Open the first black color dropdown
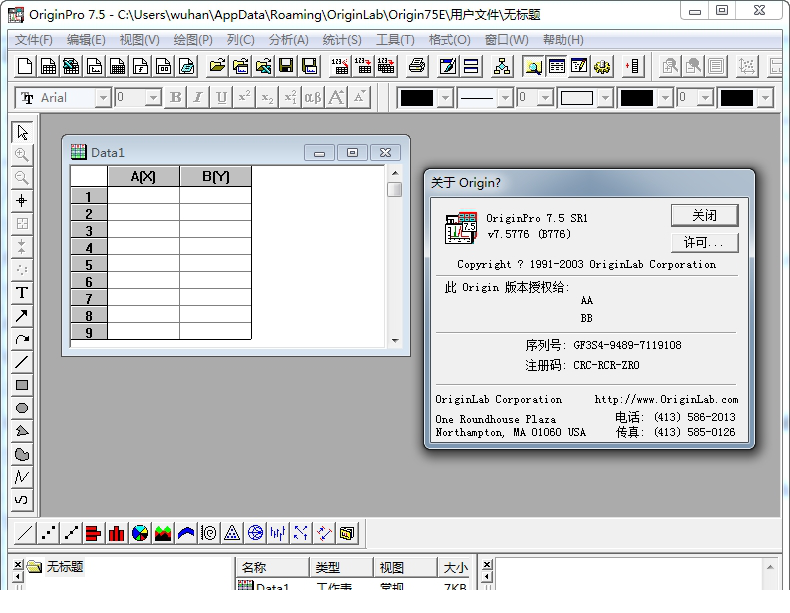This screenshot has height=613, width=790. (x=445, y=98)
